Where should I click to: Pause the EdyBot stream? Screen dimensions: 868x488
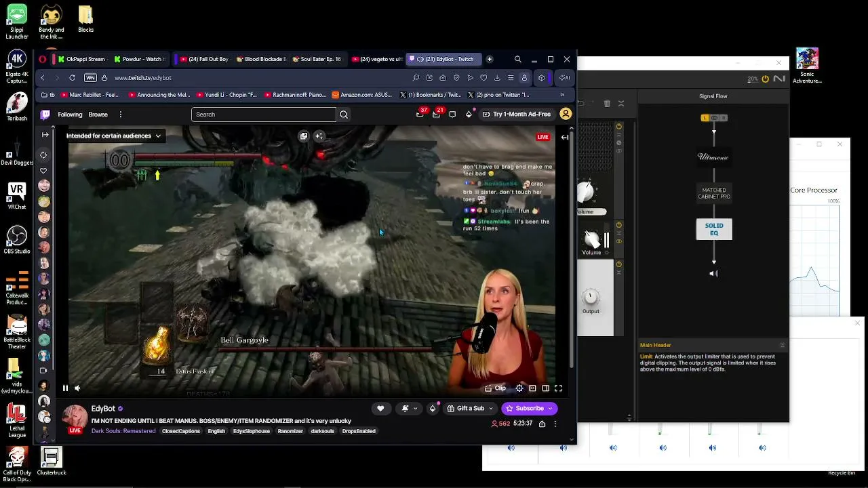pyautogui.click(x=65, y=388)
